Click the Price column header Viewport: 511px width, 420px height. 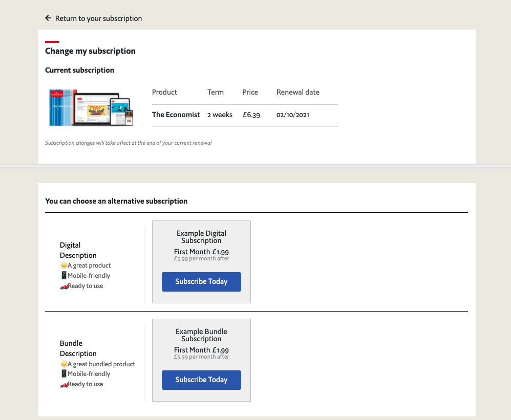pyautogui.click(x=250, y=92)
